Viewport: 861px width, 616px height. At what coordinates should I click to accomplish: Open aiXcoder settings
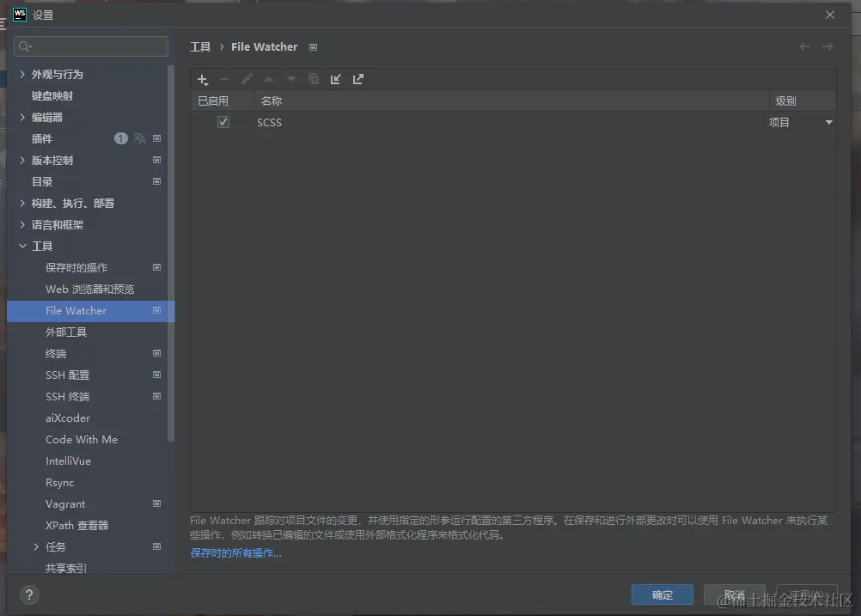pyautogui.click(x=68, y=418)
